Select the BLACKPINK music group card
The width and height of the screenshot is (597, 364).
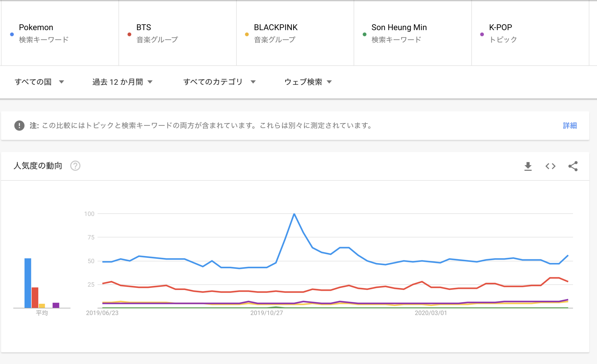[295, 33]
